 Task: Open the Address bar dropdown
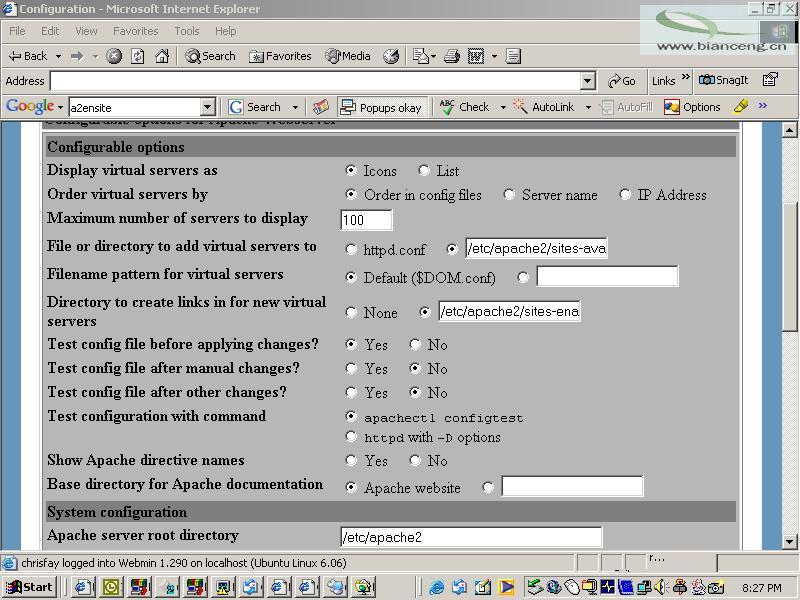point(588,81)
